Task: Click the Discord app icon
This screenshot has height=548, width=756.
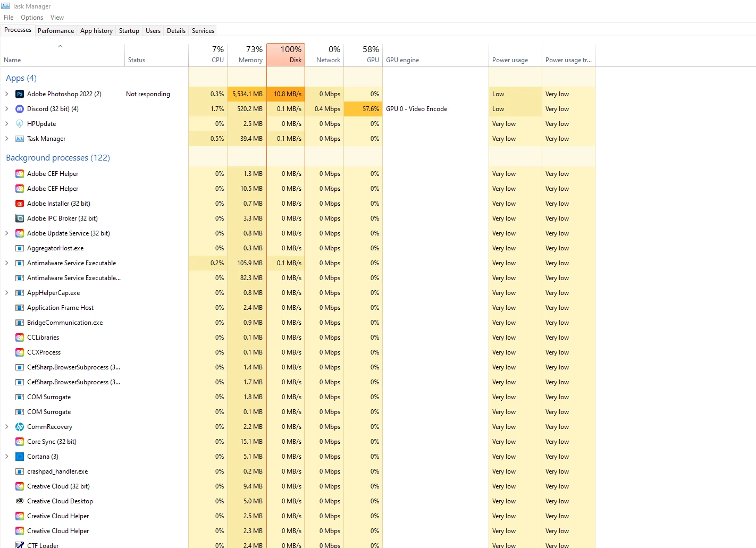Action: 20,109
